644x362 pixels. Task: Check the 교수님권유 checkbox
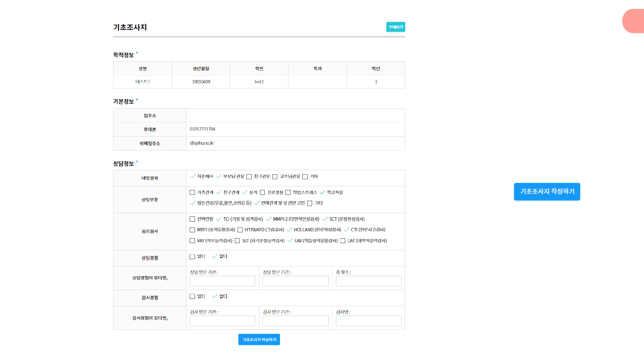[x=275, y=177]
